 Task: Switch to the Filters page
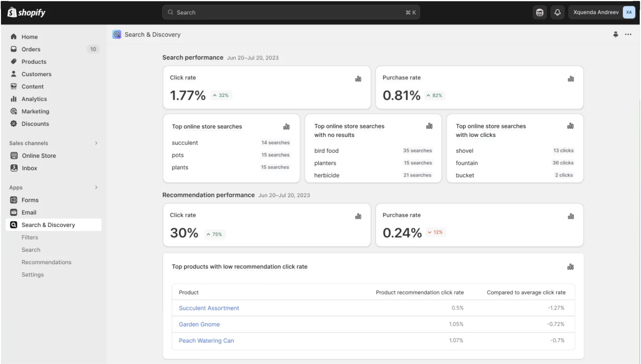[x=30, y=237]
